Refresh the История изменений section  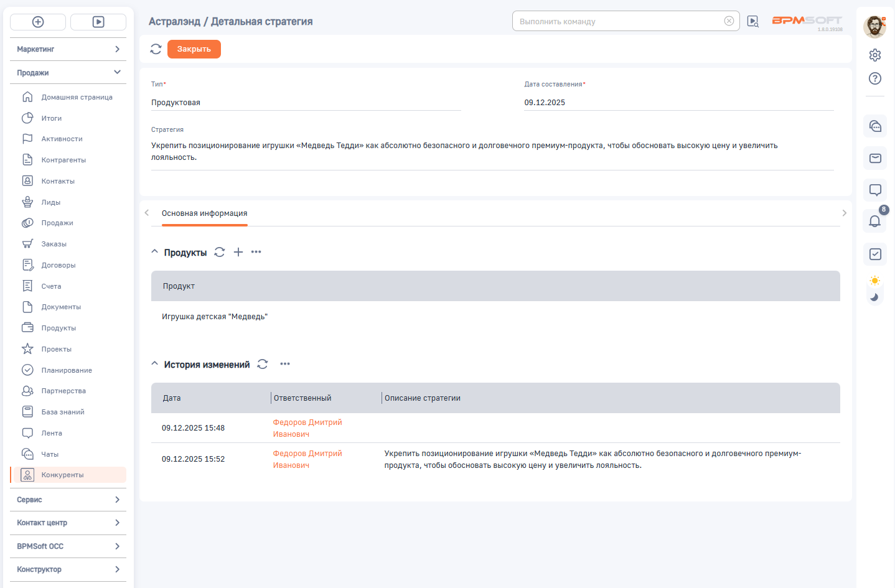(x=263, y=364)
